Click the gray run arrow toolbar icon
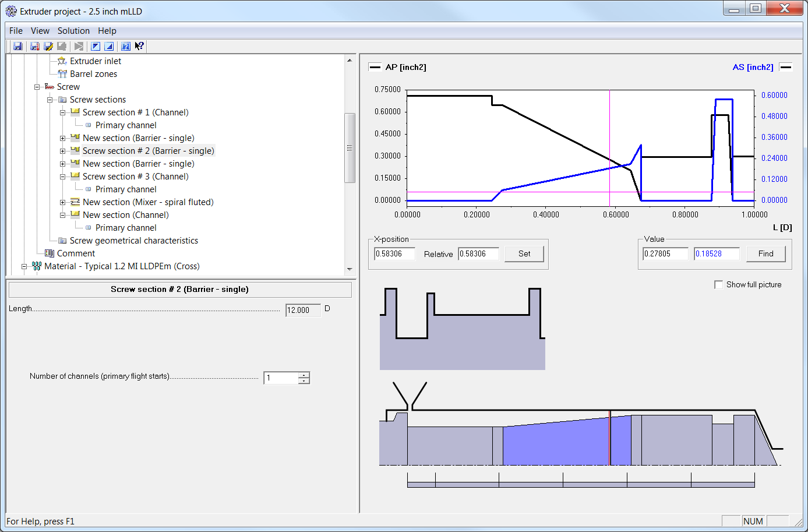Image resolution: width=808 pixels, height=532 pixels. (x=79, y=46)
